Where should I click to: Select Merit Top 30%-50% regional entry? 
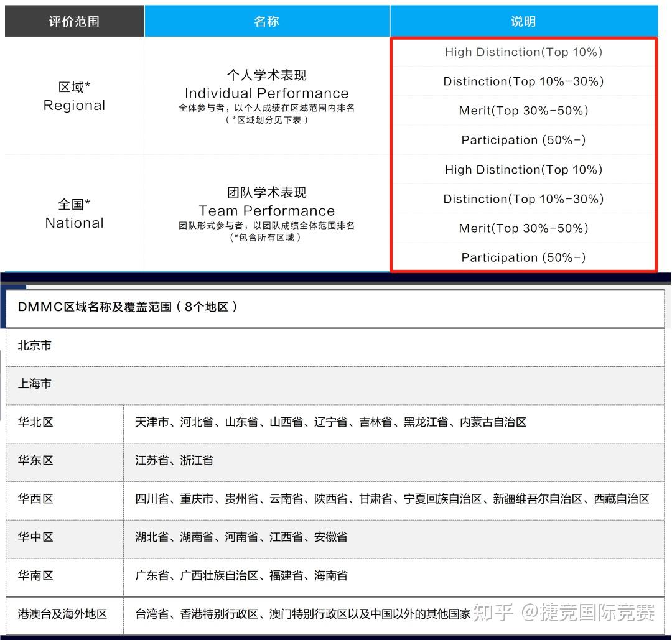pyautogui.click(x=523, y=111)
